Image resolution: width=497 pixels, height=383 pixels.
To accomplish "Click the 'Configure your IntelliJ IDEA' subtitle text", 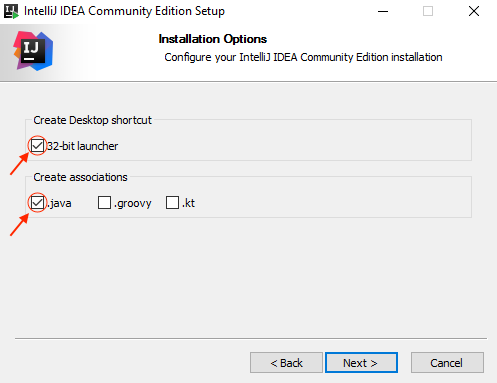I will tap(303, 57).
